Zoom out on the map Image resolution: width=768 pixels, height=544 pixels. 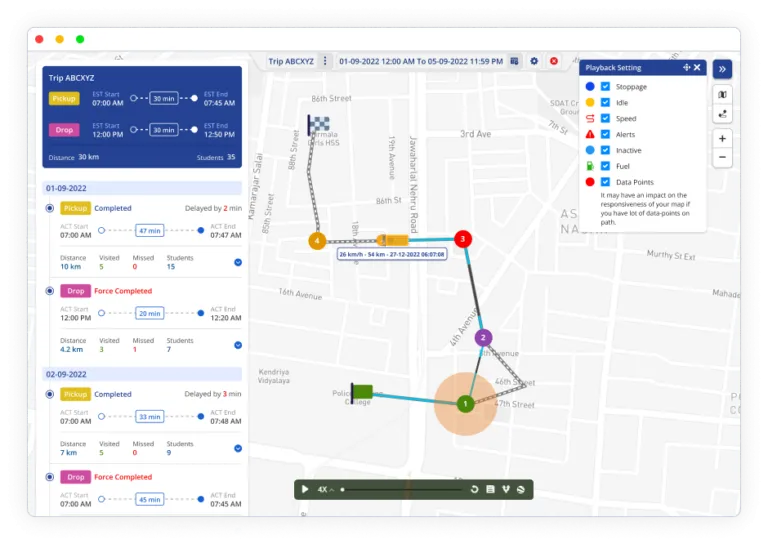coord(722,158)
